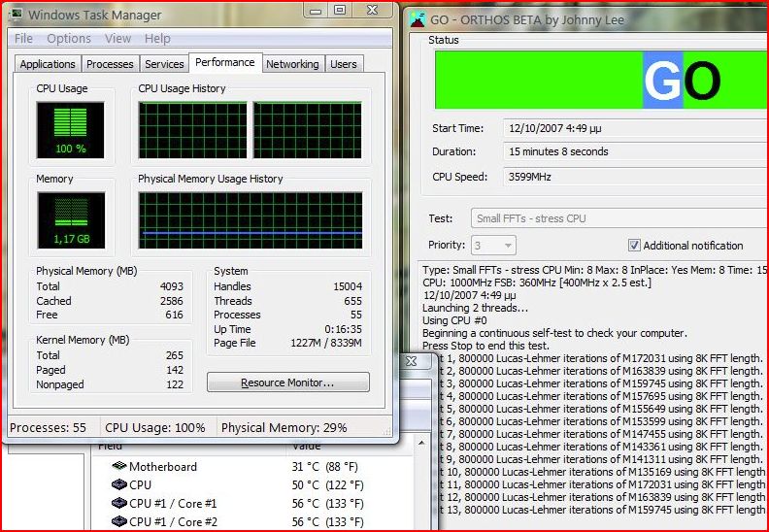Click the CPU #1 / Core #1 icon

pos(119,503)
